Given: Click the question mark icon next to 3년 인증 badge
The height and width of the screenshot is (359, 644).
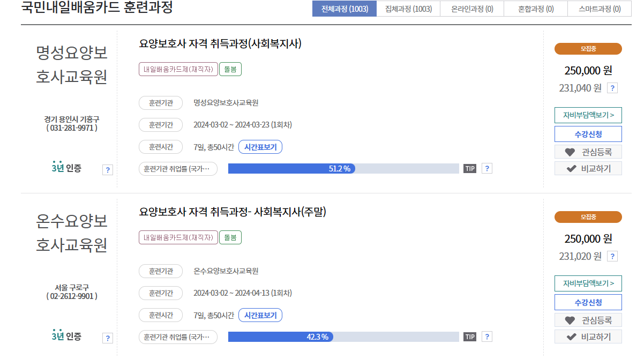Looking at the screenshot, I should 108,170.
